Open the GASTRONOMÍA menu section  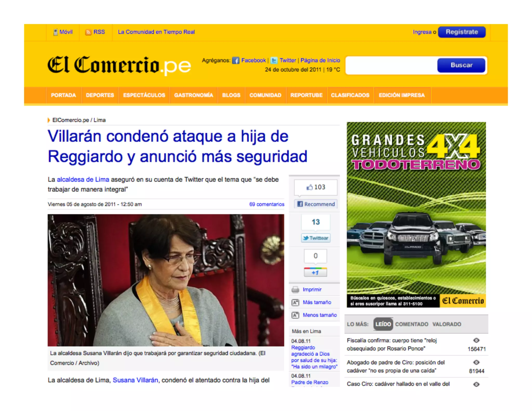[194, 95]
